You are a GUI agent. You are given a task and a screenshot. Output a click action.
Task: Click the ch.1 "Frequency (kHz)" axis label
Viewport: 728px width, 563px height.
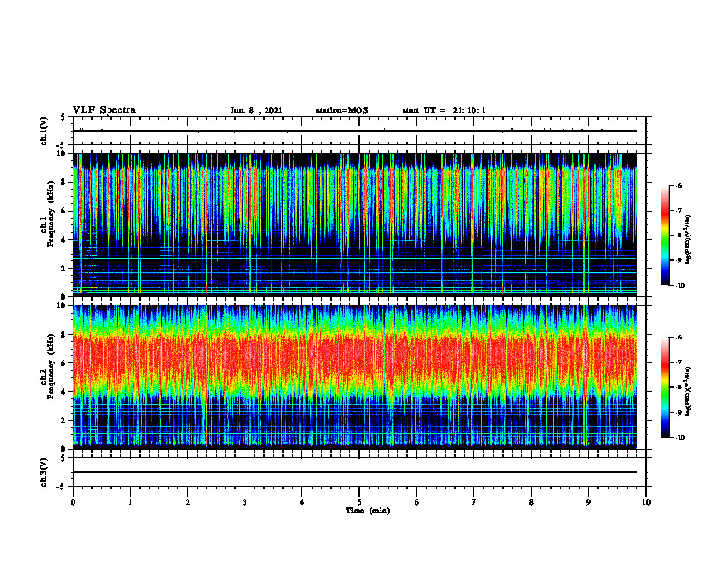[x=51, y=213]
